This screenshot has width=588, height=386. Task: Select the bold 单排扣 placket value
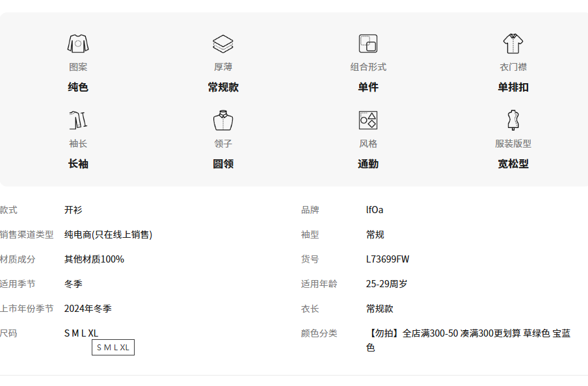point(513,87)
